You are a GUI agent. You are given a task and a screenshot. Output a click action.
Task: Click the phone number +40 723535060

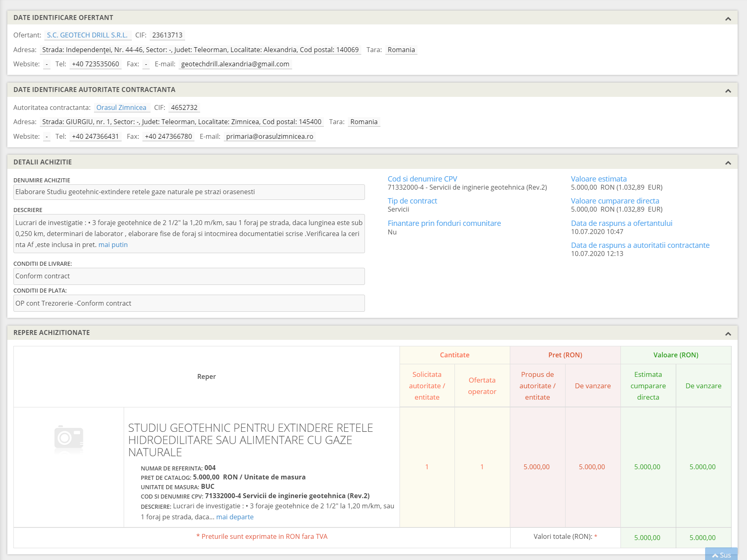pos(96,64)
